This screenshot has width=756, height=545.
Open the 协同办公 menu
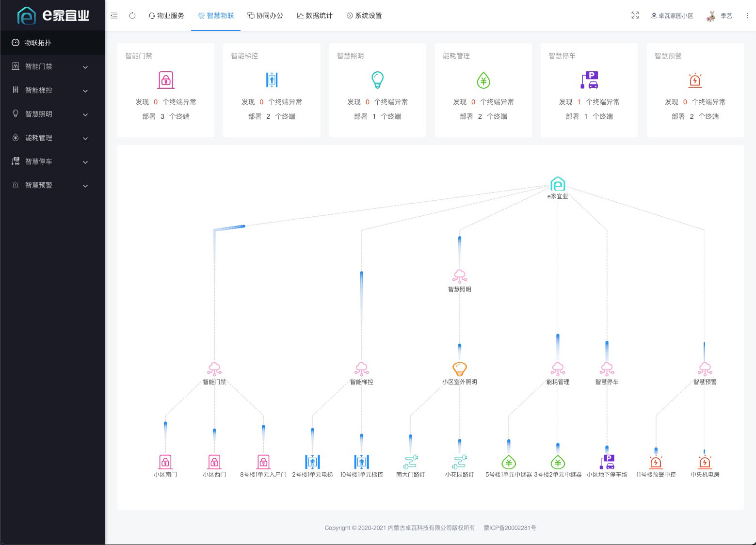[265, 15]
